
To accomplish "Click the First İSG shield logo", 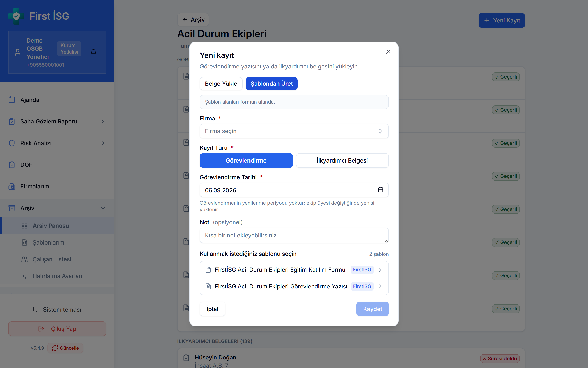I will pos(16,16).
